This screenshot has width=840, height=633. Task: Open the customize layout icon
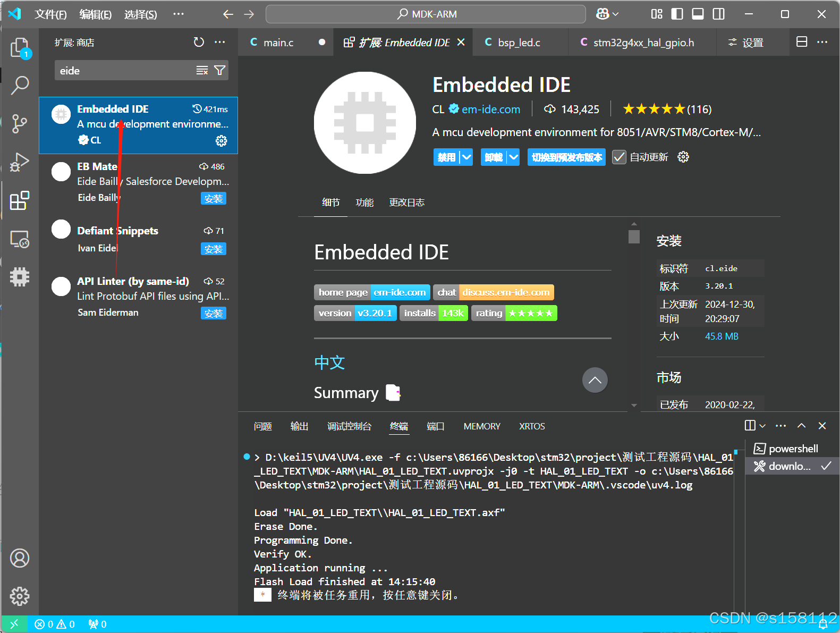click(657, 14)
